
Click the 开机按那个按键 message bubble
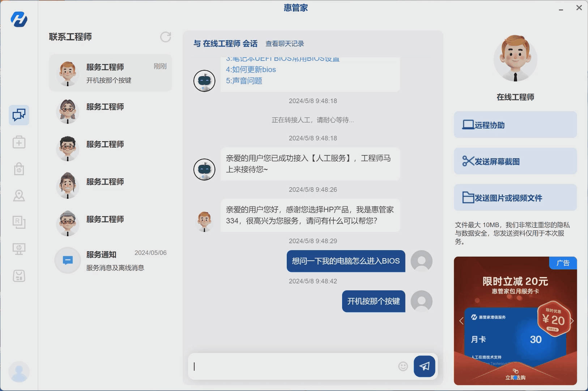tap(374, 301)
